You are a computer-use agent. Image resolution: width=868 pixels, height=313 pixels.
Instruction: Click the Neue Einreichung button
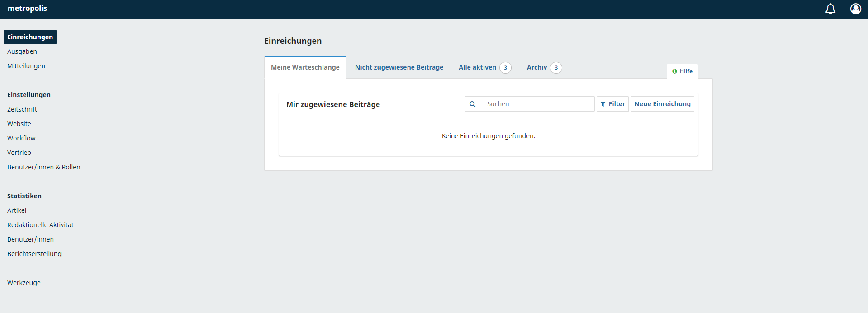tap(662, 104)
